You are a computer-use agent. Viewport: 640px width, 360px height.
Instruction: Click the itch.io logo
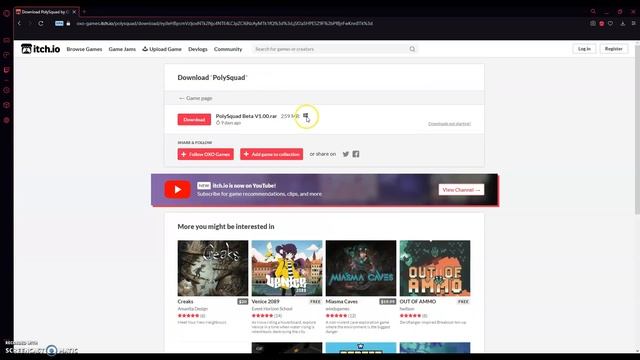[x=40, y=49]
